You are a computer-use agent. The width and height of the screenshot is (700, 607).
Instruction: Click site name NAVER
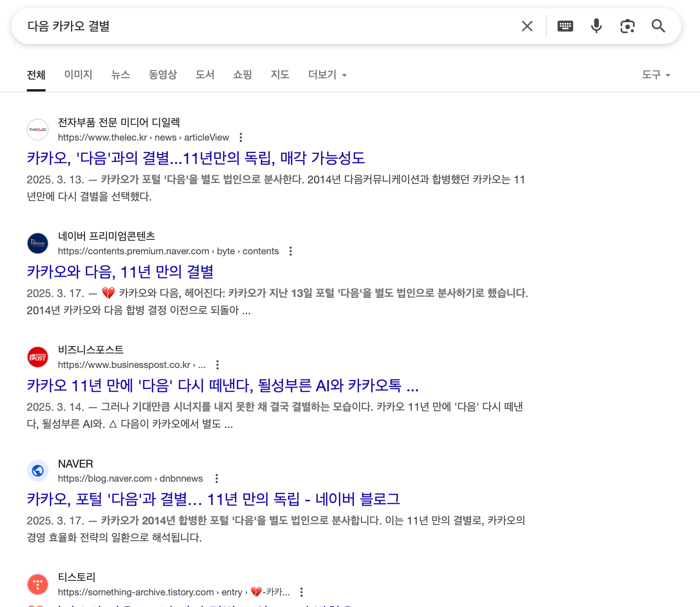click(75, 464)
